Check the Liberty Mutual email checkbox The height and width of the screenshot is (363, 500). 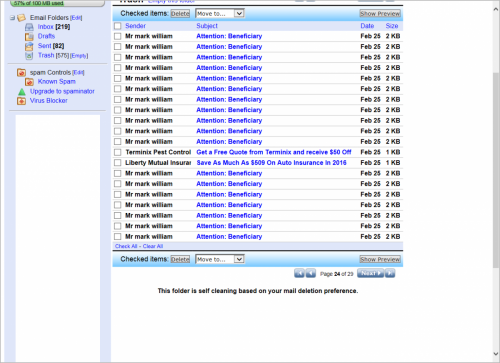[117, 163]
